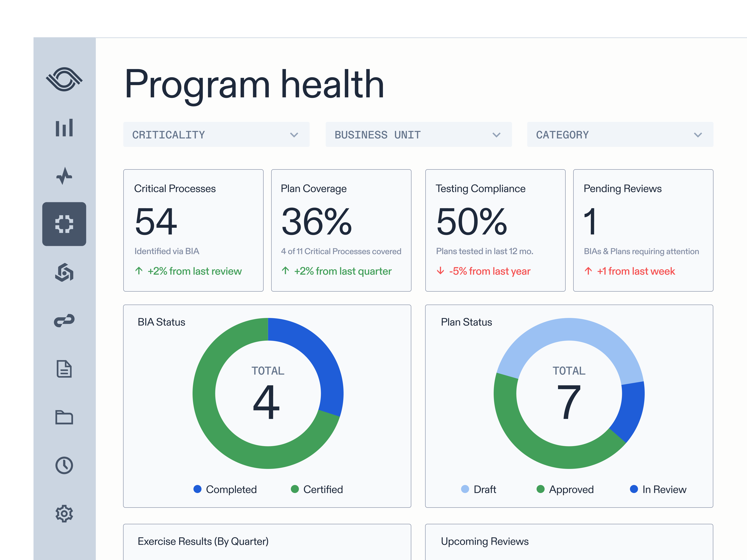Screen dimensions: 747x560
Task: Click the Critical Processes value 54
Action: click(x=156, y=222)
